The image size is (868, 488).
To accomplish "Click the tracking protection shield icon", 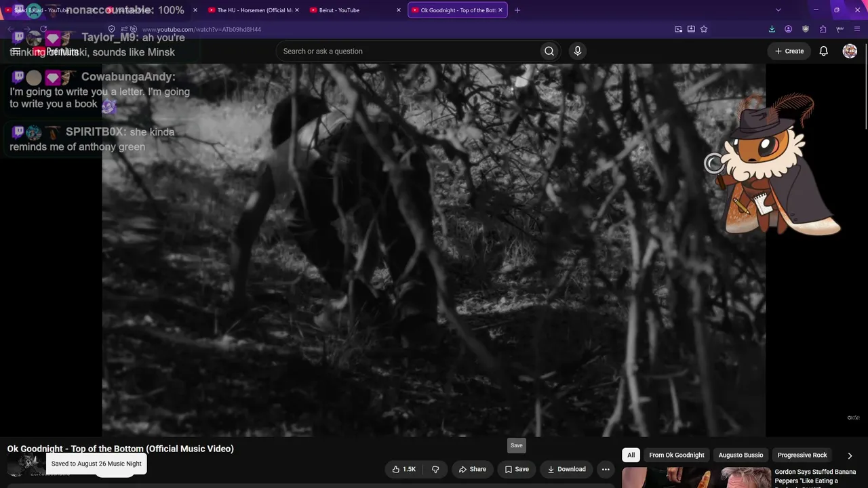I will click(x=112, y=29).
